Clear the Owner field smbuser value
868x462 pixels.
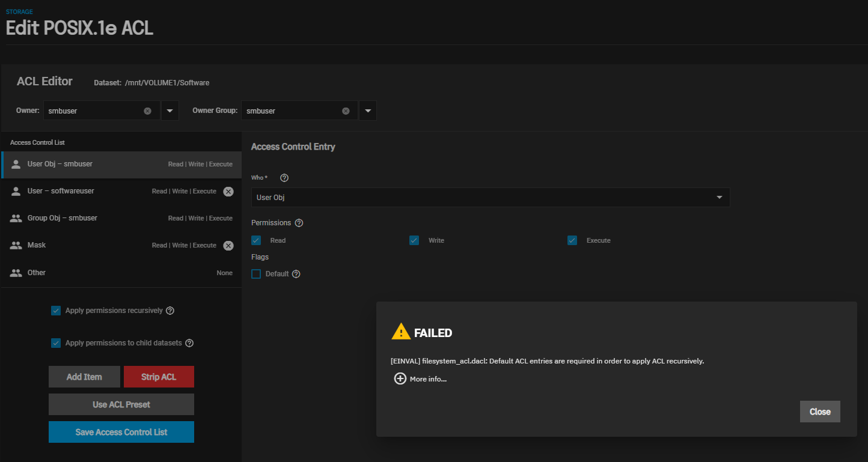[x=147, y=111]
